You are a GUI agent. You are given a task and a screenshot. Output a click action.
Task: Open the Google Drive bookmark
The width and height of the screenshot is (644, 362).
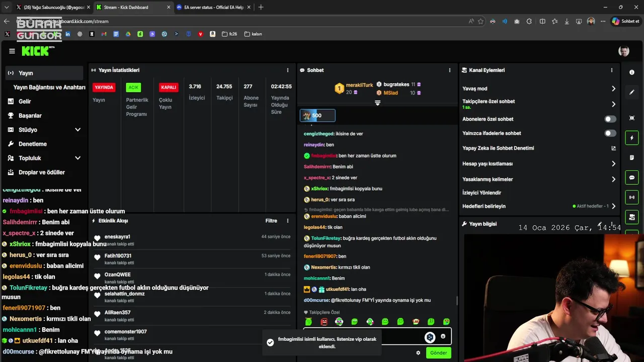click(128, 34)
